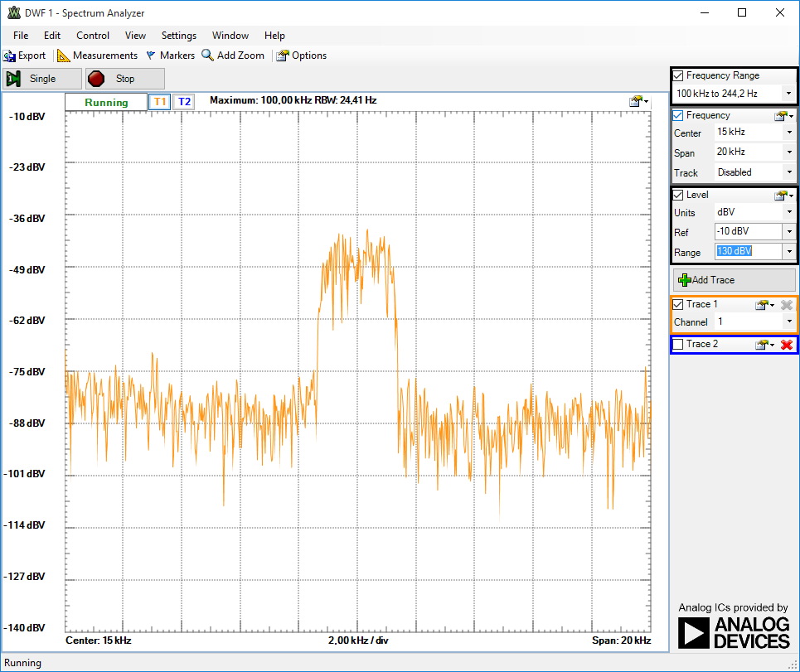Open the Settings menu
Screen dimensions: 800x672
(x=179, y=36)
